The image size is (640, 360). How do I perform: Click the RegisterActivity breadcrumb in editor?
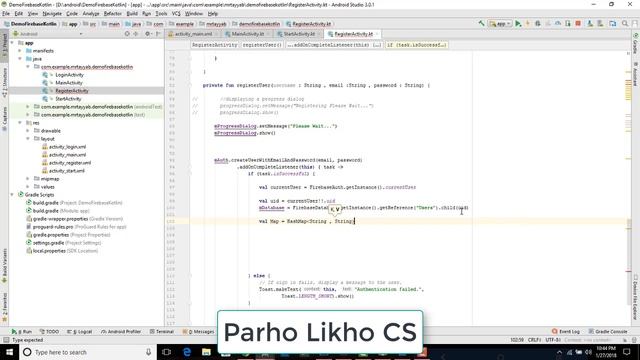[x=215, y=45]
